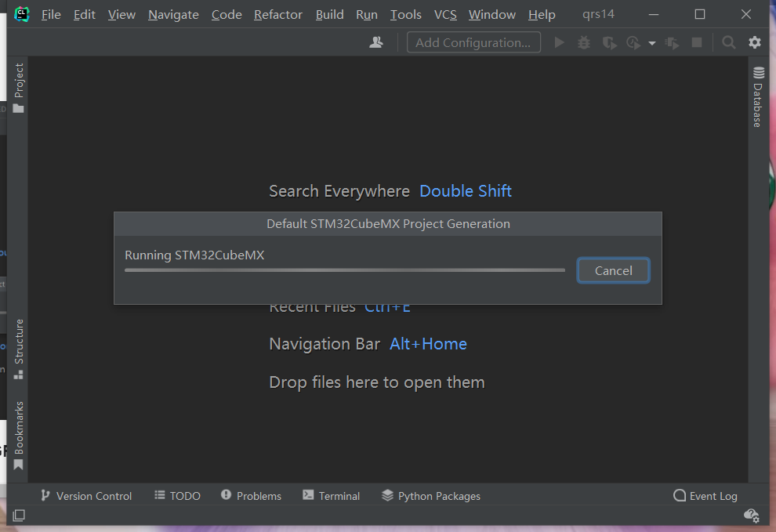Open the File menu
Viewport: 776px width, 532px height.
coord(51,15)
